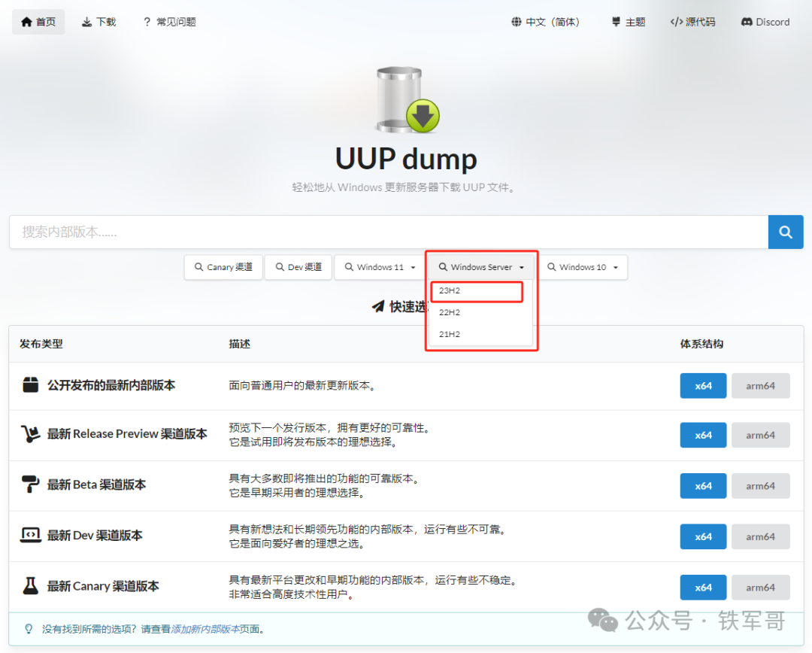812x653 pixels.
Task: Click the 最新 Canary 渠道版本 title
Action: tap(103, 586)
